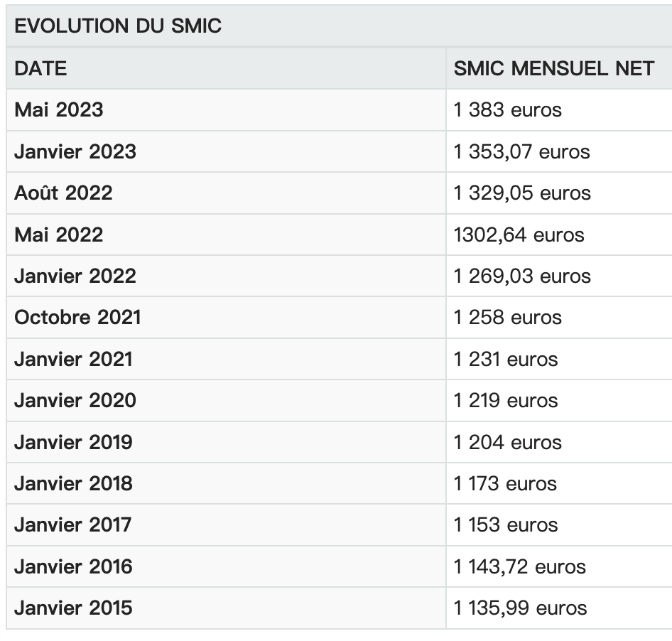This screenshot has width=672, height=641.
Task: Click the 1 329,05 euros value
Action: point(522,193)
